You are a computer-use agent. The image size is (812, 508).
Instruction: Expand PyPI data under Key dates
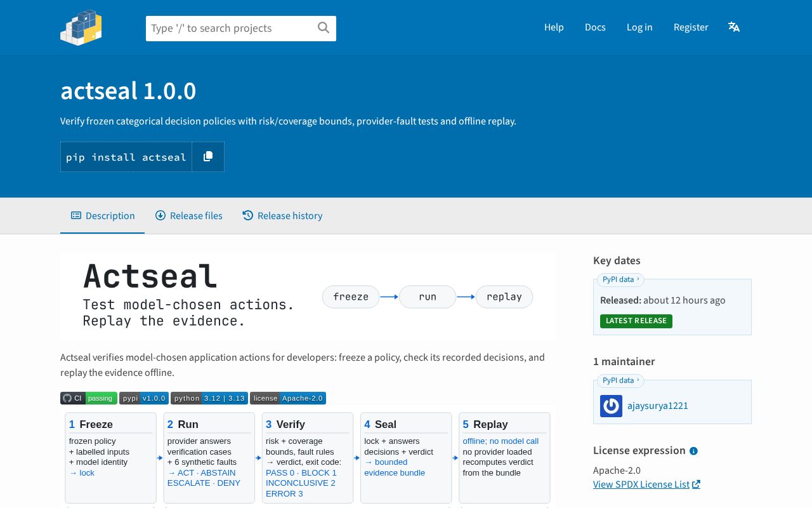[x=620, y=279]
